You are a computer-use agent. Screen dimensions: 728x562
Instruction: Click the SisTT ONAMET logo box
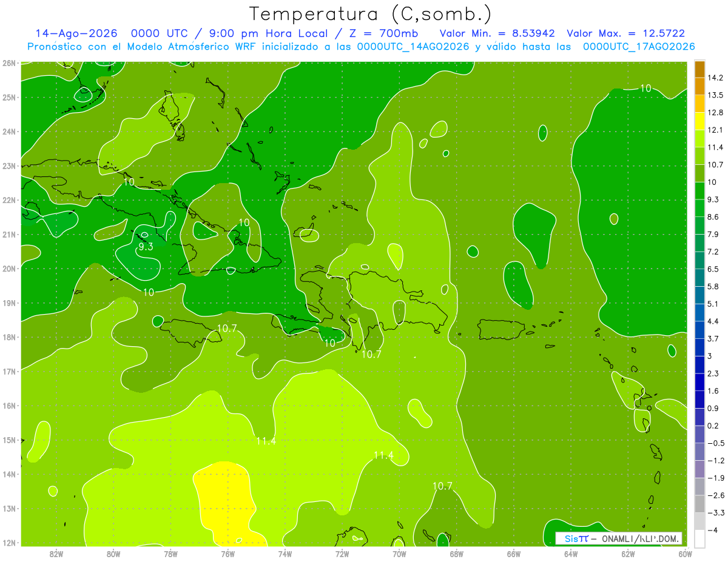[619, 538]
